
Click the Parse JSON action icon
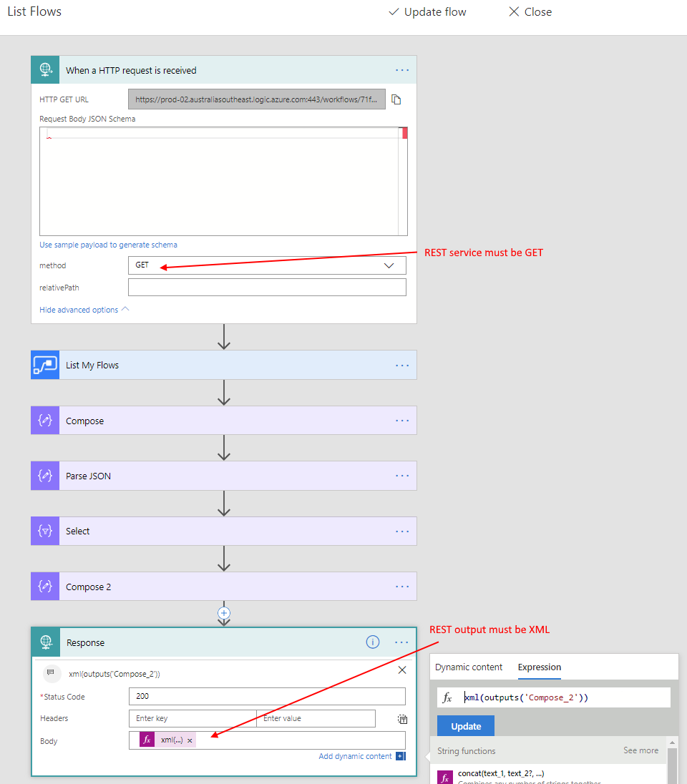click(45, 476)
